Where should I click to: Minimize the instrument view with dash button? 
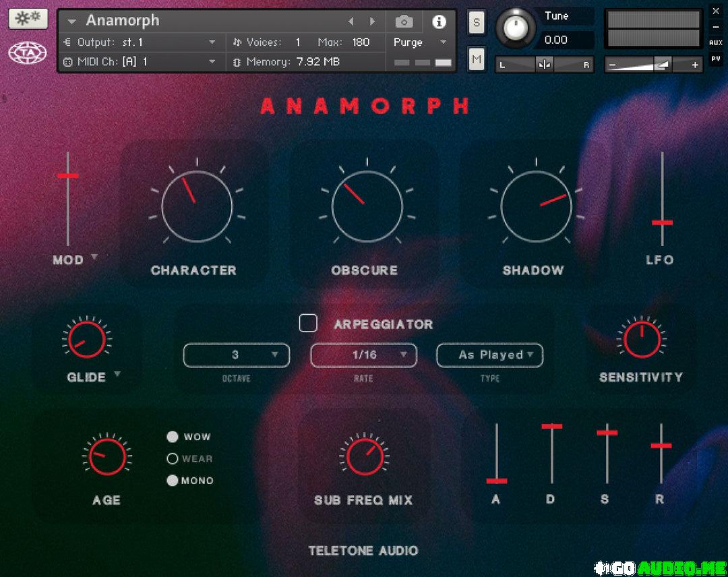tap(715, 28)
